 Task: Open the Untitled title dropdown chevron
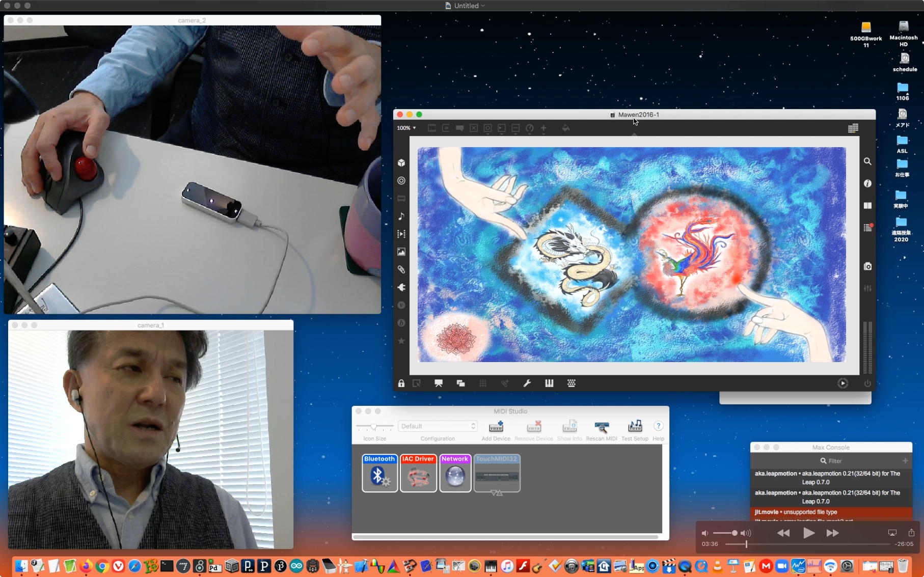[483, 6]
